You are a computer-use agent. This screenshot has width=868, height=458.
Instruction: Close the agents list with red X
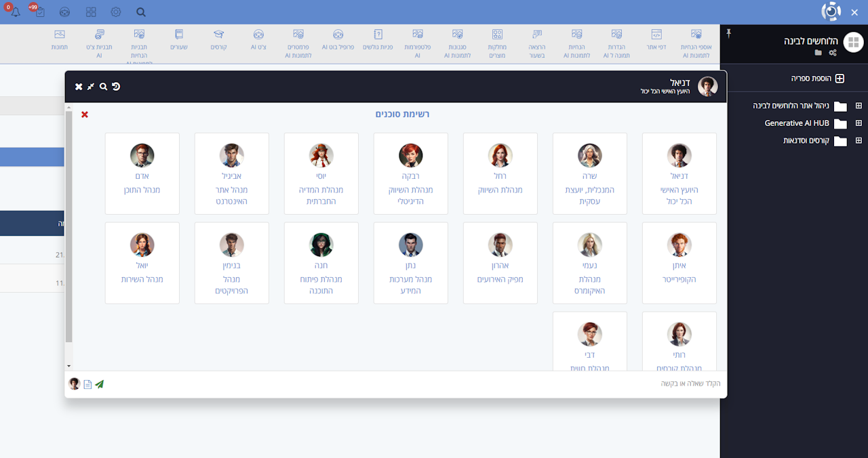click(x=85, y=114)
